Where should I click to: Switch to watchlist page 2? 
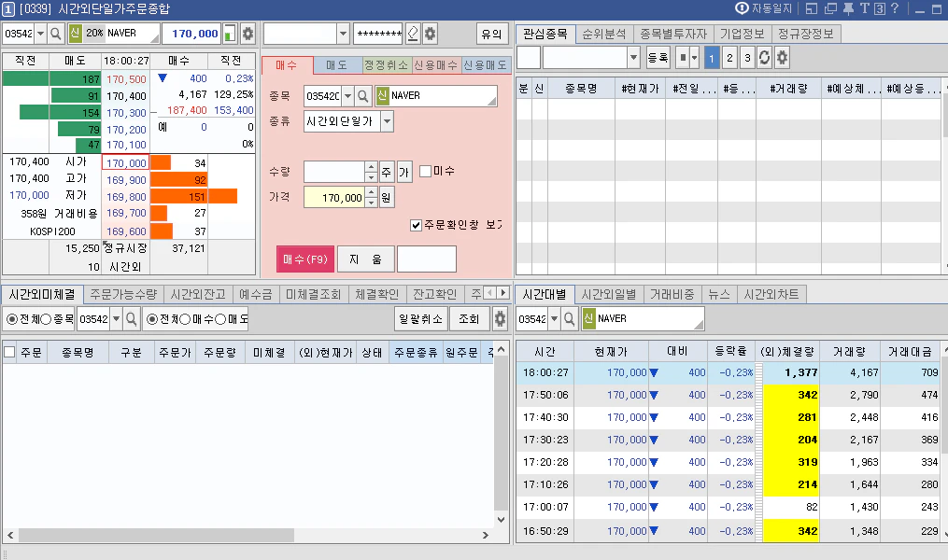pyautogui.click(x=729, y=57)
